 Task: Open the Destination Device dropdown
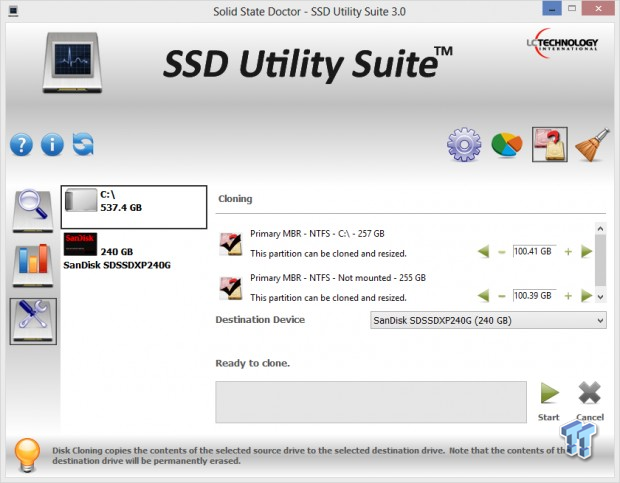tap(488, 320)
